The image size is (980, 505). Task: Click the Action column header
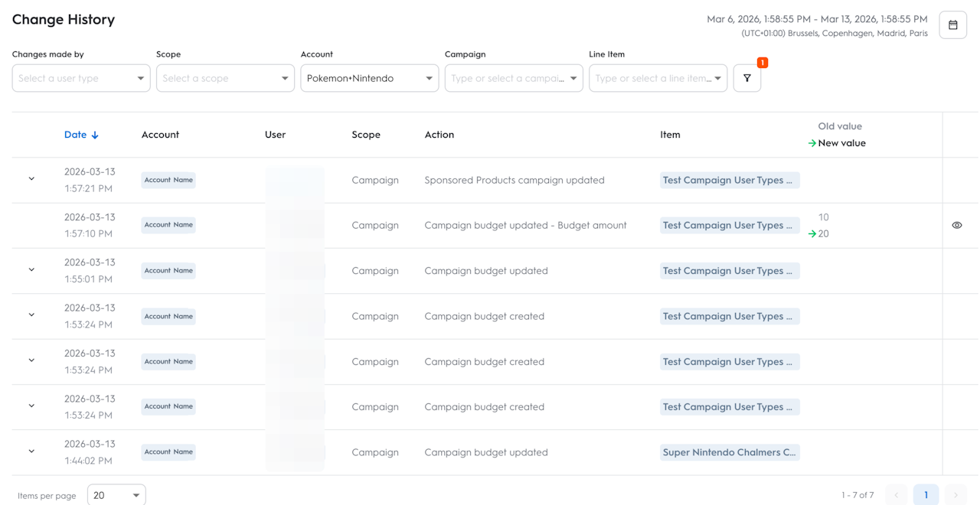(439, 135)
